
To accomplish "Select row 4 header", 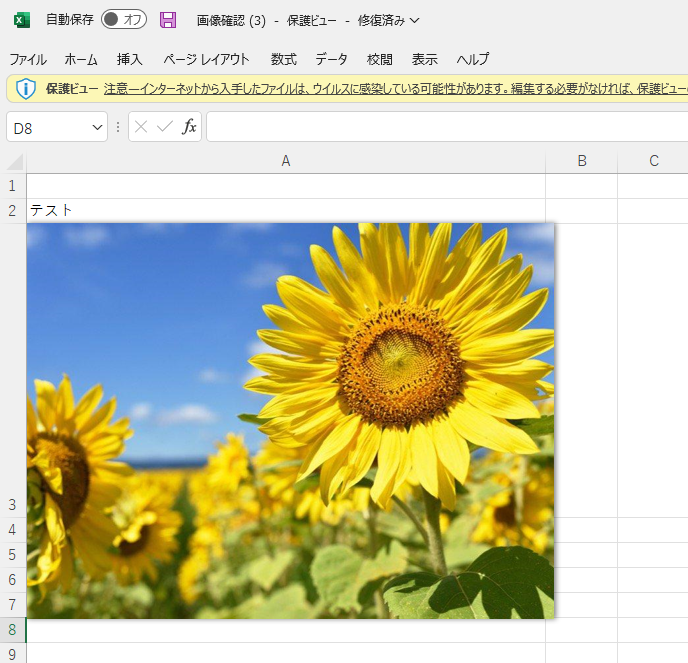I will tap(13, 530).
